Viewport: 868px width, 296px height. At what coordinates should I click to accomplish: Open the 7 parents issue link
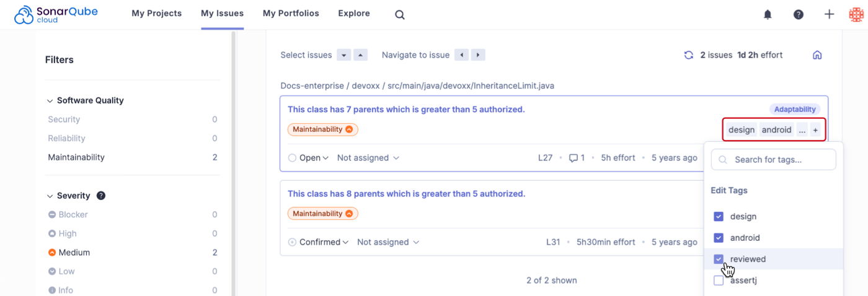point(406,110)
